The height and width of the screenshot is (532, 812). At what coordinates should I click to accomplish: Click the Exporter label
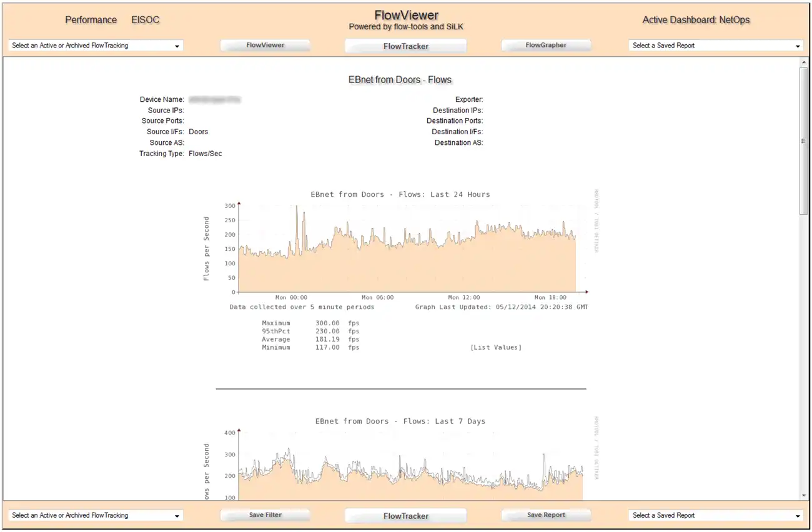(469, 99)
